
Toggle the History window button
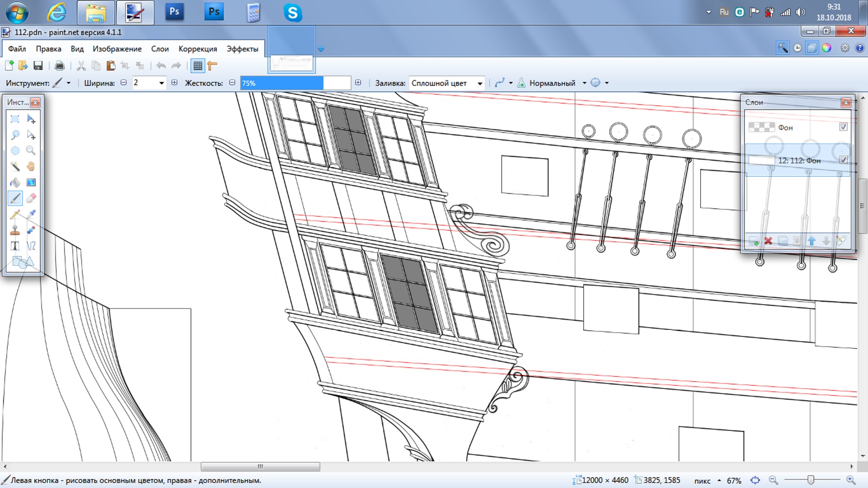pyautogui.click(x=797, y=48)
